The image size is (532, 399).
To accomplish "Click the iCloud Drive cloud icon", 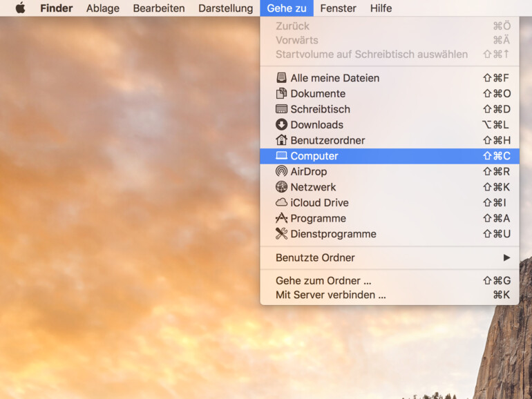I will 281,203.
